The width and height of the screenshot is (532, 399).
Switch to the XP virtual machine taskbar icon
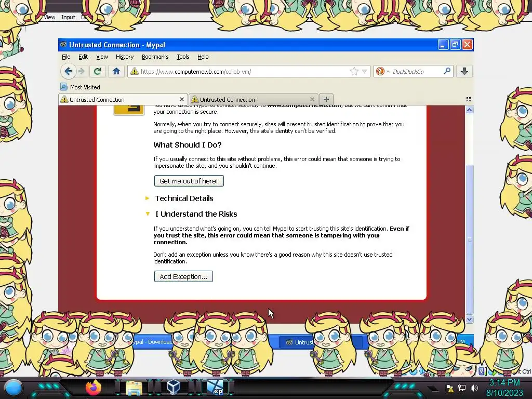(216, 388)
